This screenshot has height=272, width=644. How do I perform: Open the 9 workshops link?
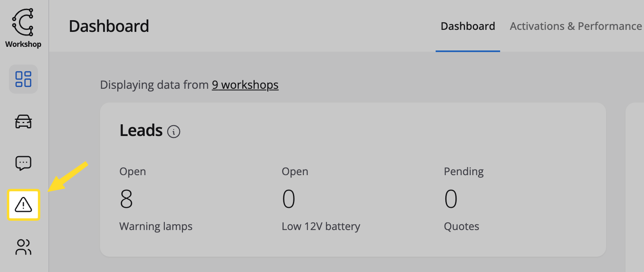pyautogui.click(x=245, y=85)
